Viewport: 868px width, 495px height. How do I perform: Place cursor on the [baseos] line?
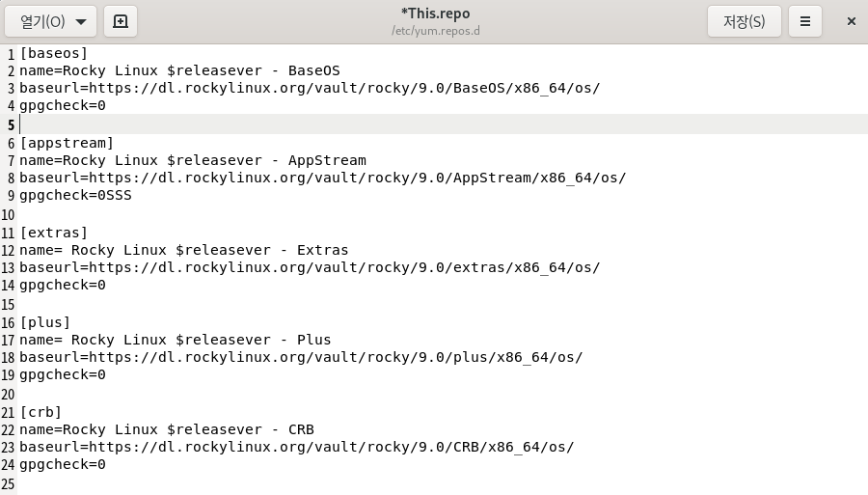point(54,53)
